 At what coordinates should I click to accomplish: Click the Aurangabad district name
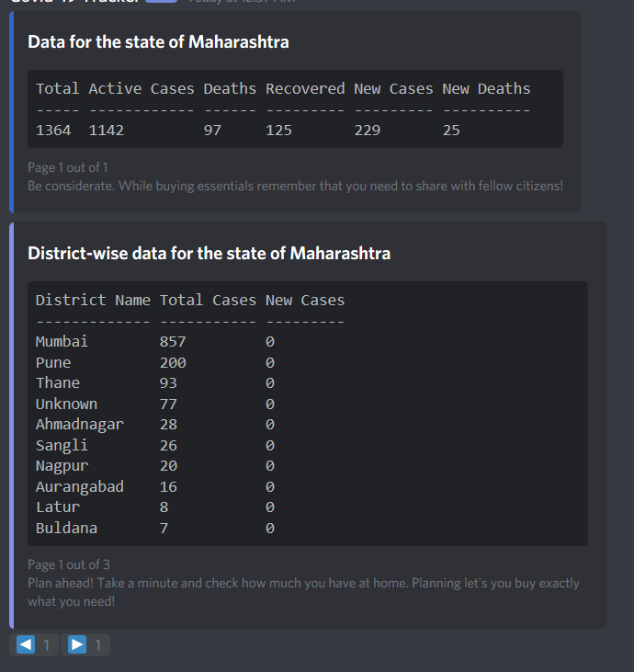point(79,486)
